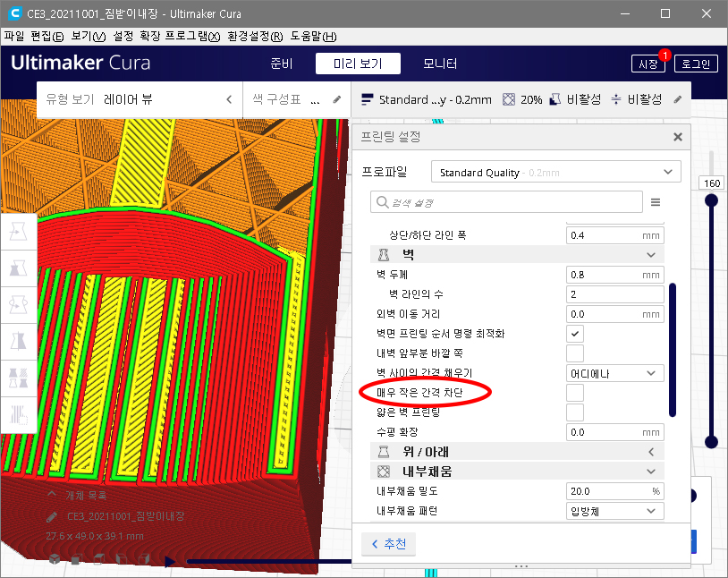Click the pencil icon beside print settings summary

[x=678, y=99]
